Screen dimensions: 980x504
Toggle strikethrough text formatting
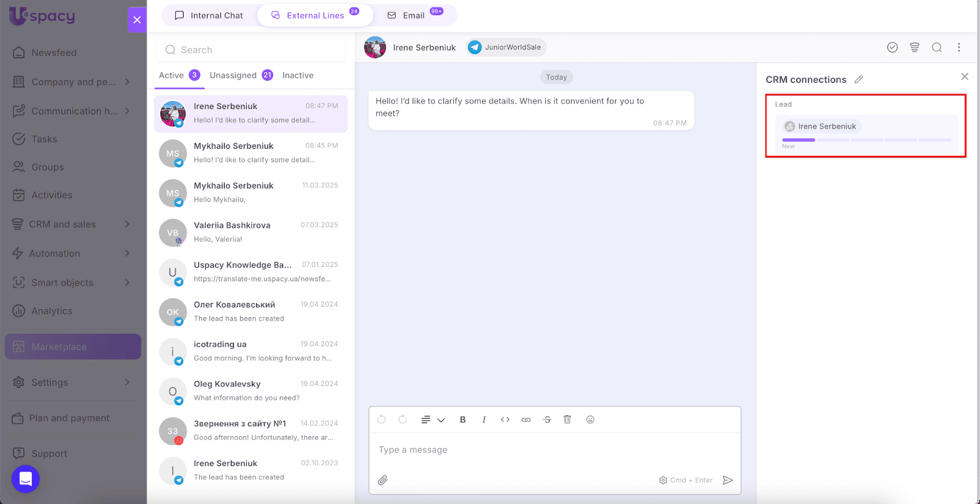point(547,419)
